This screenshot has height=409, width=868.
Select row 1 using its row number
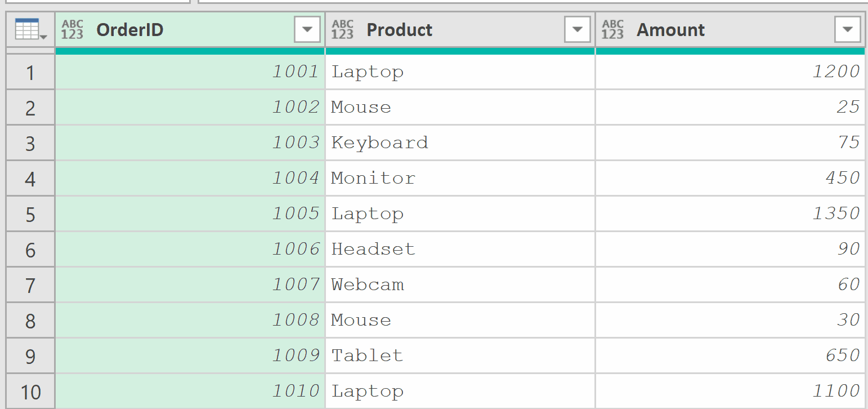[30, 72]
